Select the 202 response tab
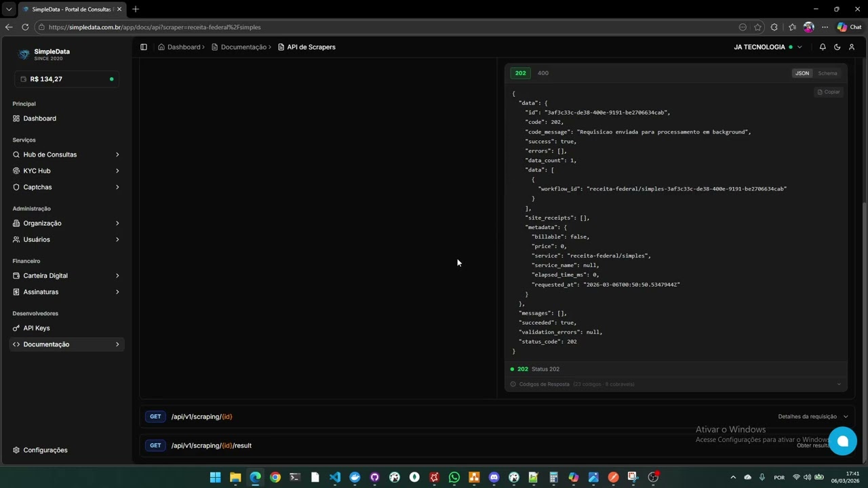868x488 pixels. (x=520, y=73)
